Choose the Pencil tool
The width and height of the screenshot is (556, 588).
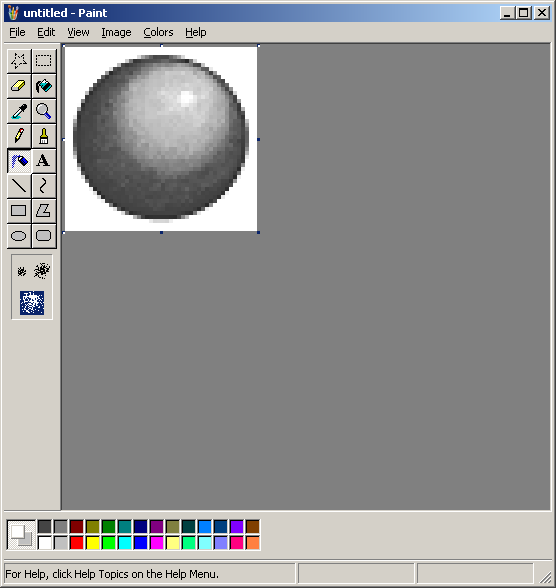pos(19,136)
